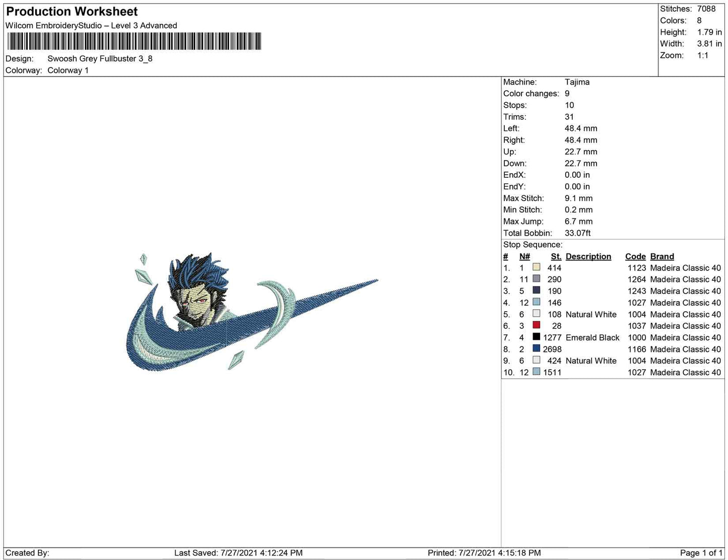Select the light blue swatch in stop 4

537,302
